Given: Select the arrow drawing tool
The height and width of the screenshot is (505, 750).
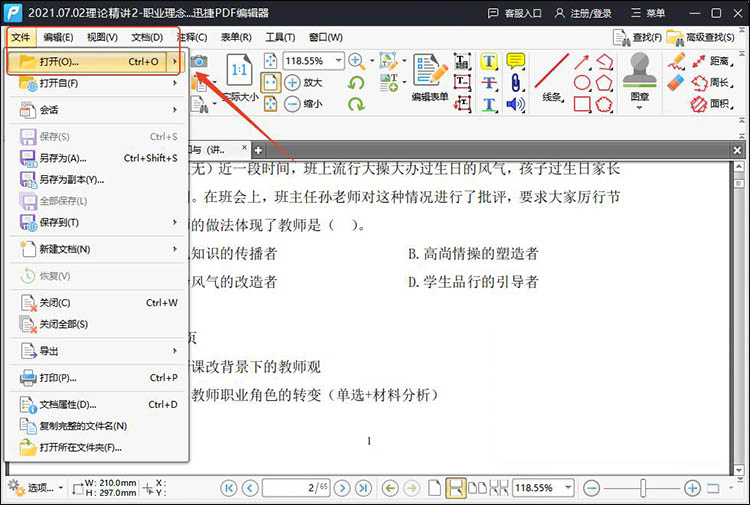Looking at the screenshot, I should (x=582, y=62).
